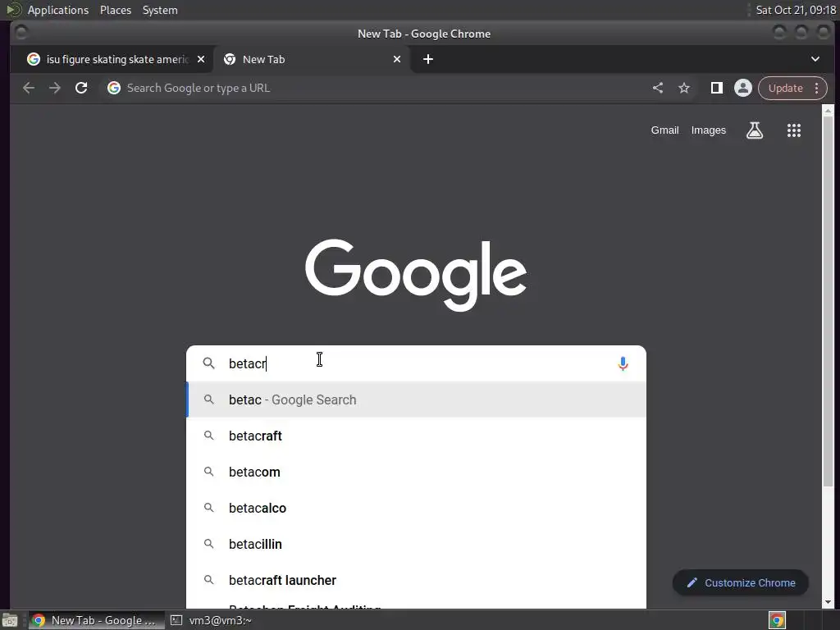Image resolution: width=840 pixels, height=630 pixels.
Task: Click magnifier beside betacraft suggestion
Action: 209,436
